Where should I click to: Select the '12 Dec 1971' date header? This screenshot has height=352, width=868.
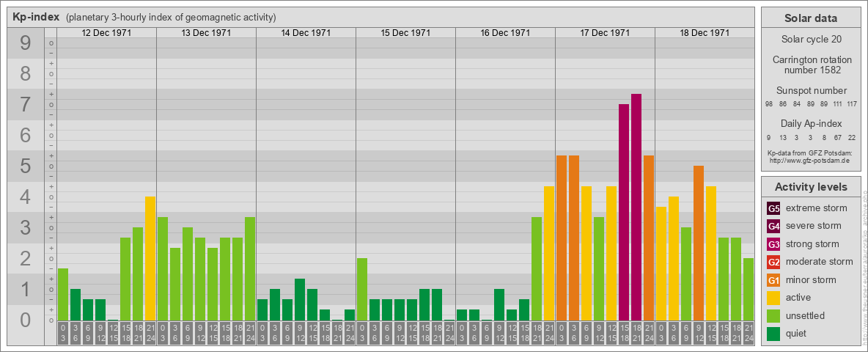(106, 33)
